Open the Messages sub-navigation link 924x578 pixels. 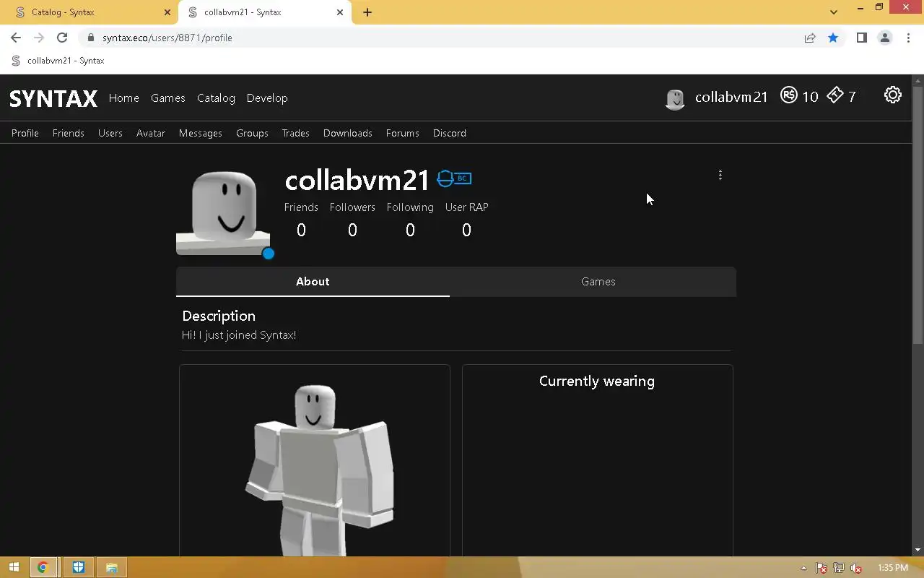pyautogui.click(x=201, y=133)
